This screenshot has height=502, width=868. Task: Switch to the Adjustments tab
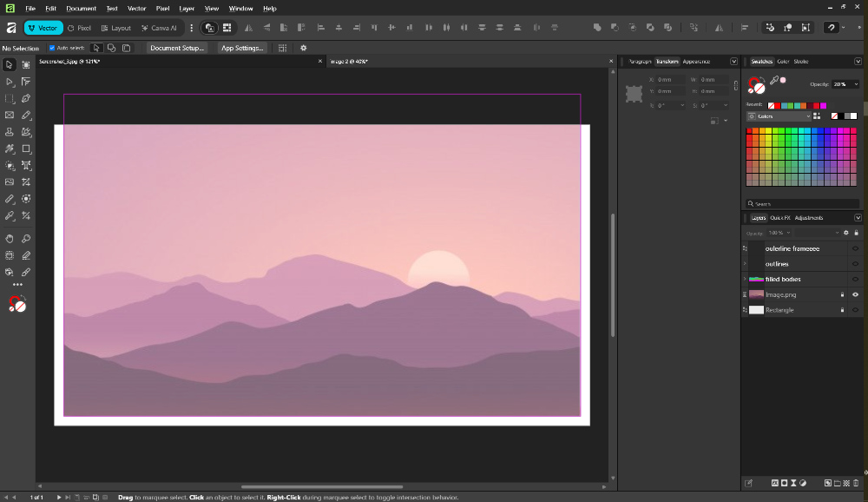pos(809,218)
